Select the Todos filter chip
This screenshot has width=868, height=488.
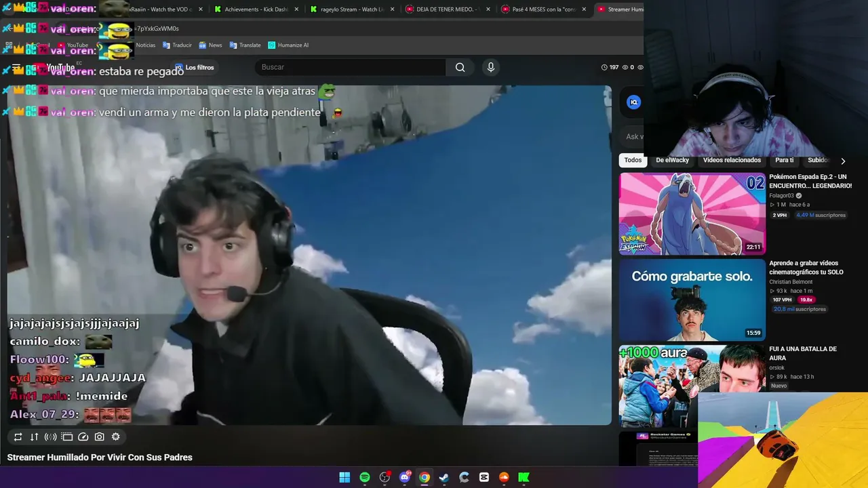tap(633, 161)
